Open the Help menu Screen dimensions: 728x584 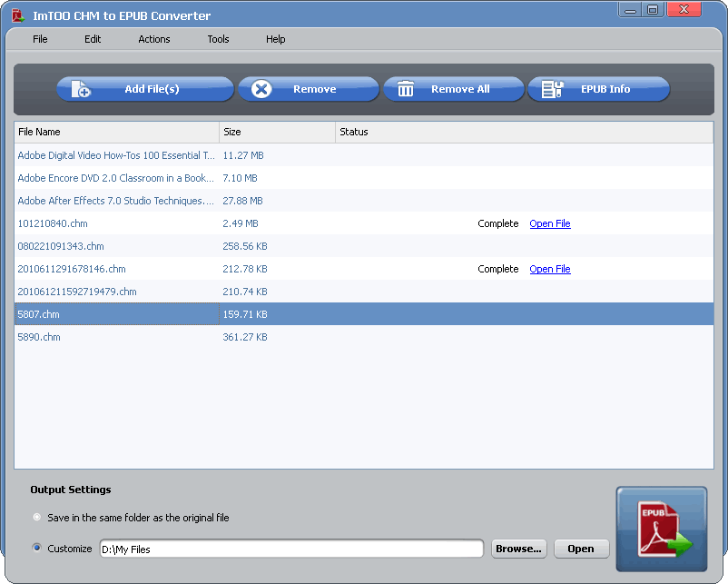(x=275, y=39)
